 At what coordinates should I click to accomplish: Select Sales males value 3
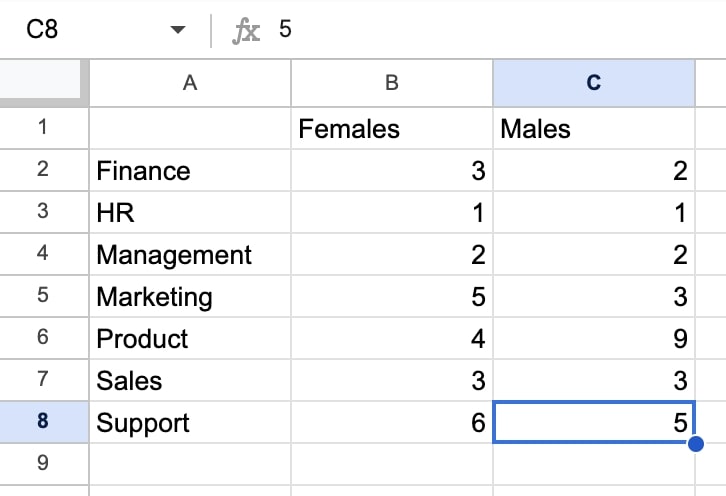(x=594, y=380)
